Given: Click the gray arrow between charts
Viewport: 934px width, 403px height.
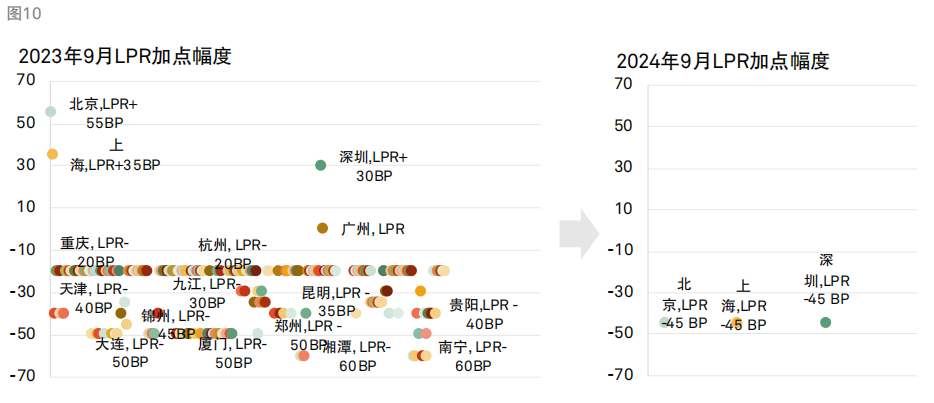Looking at the screenshot, I should (x=579, y=233).
